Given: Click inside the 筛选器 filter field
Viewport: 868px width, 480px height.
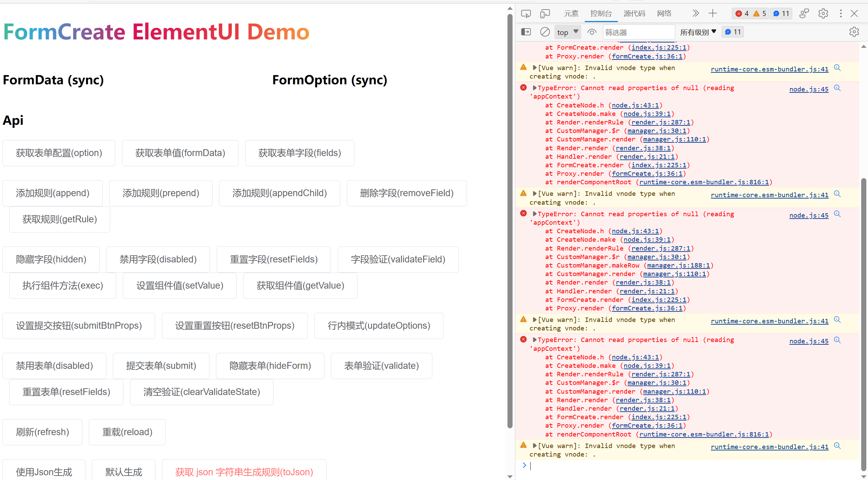Looking at the screenshot, I should click(x=639, y=32).
